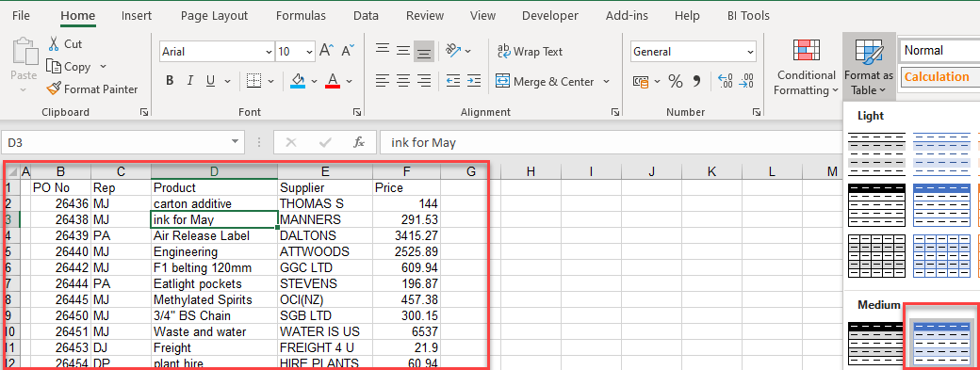Open the File tab
This screenshot has height=370, width=980.
click(22, 16)
